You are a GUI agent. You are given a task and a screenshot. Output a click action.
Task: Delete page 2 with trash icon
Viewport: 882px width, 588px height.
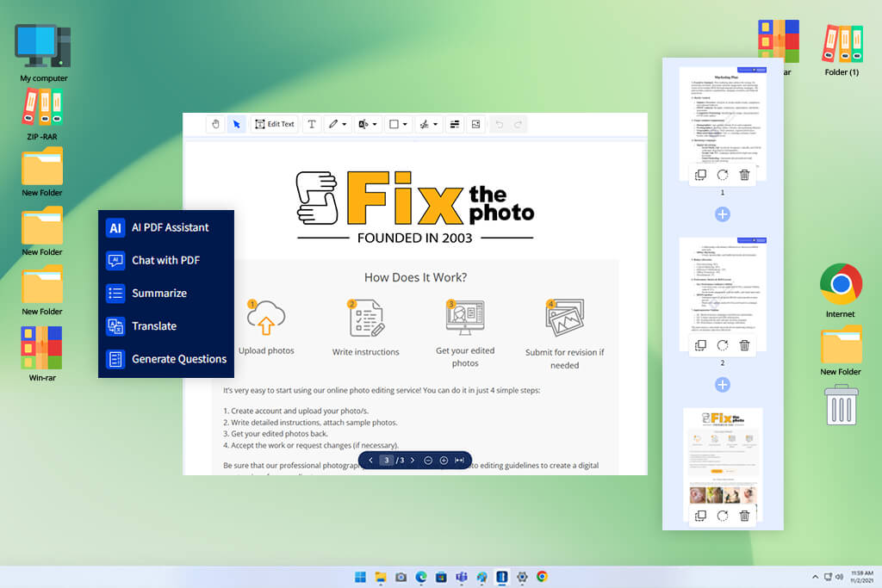(x=744, y=345)
